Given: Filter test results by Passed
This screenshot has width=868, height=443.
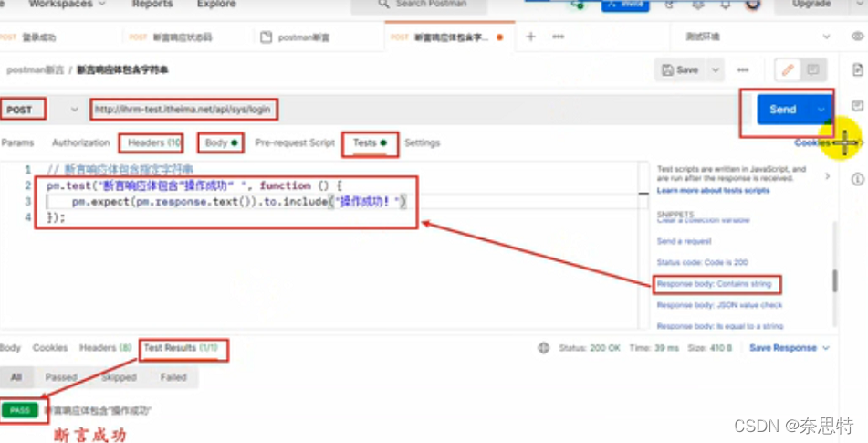Looking at the screenshot, I should [x=61, y=377].
